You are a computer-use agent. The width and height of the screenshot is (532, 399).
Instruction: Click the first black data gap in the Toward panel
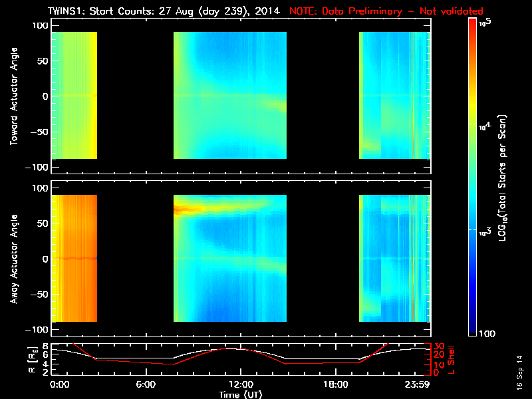click(136, 95)
